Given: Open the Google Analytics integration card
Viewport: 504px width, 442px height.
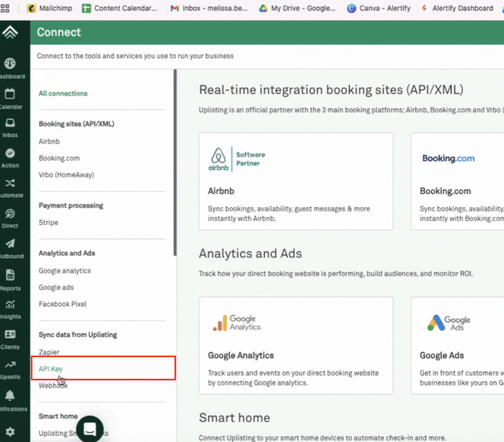Looking at the screenshot, I should [x=296, y=345].
